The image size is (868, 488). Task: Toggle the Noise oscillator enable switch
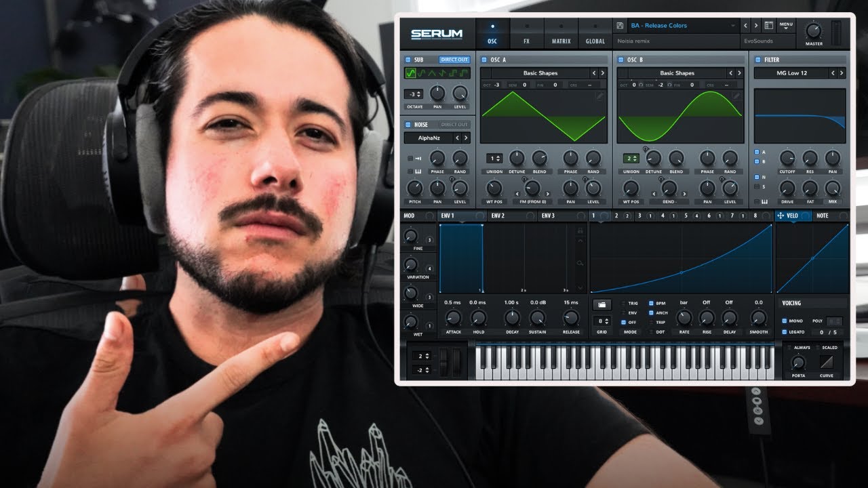408,125
